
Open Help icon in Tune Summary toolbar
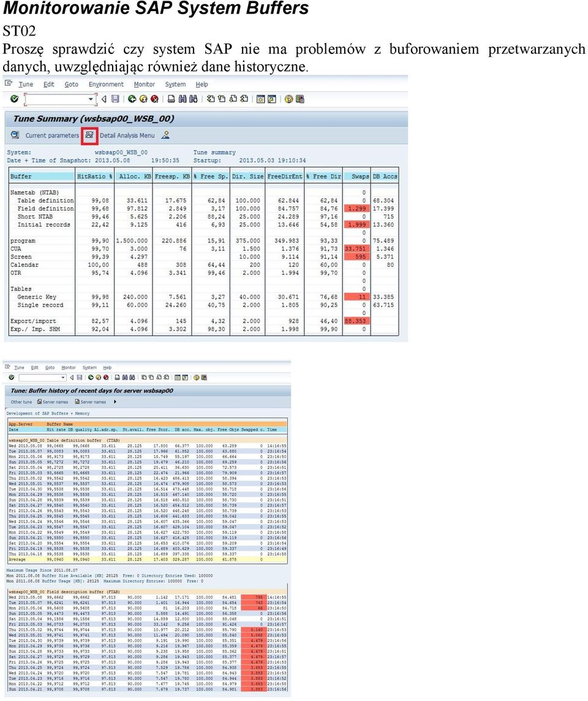pyautogui.click(x=289, y=99)
